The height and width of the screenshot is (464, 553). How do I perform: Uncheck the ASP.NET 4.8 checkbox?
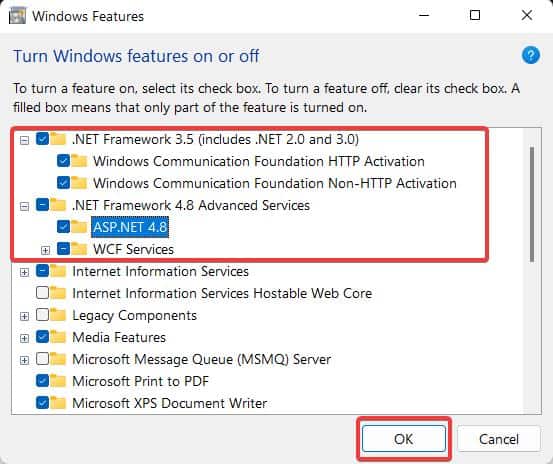tap(63, 227)
